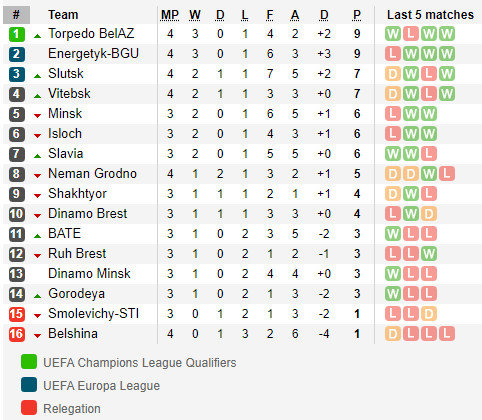
Task: Open the Shakhtyor team link
Action: (x=77, y=193)
